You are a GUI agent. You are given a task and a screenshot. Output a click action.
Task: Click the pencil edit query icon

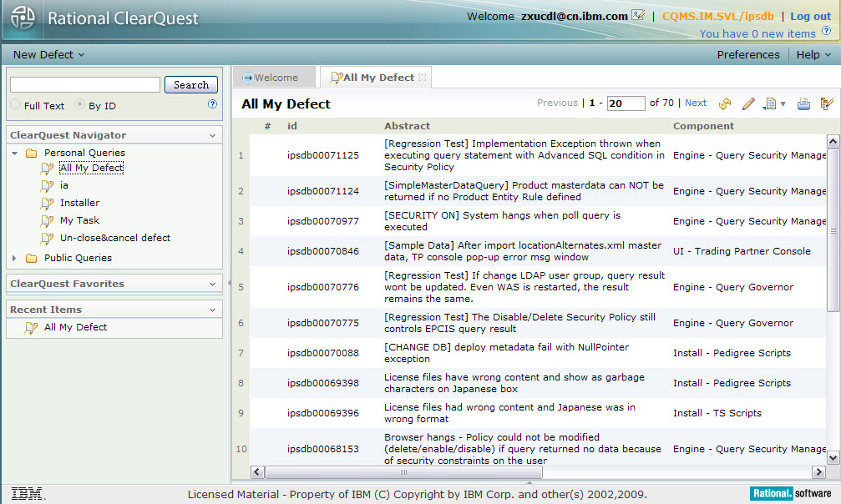click(748, 103)
